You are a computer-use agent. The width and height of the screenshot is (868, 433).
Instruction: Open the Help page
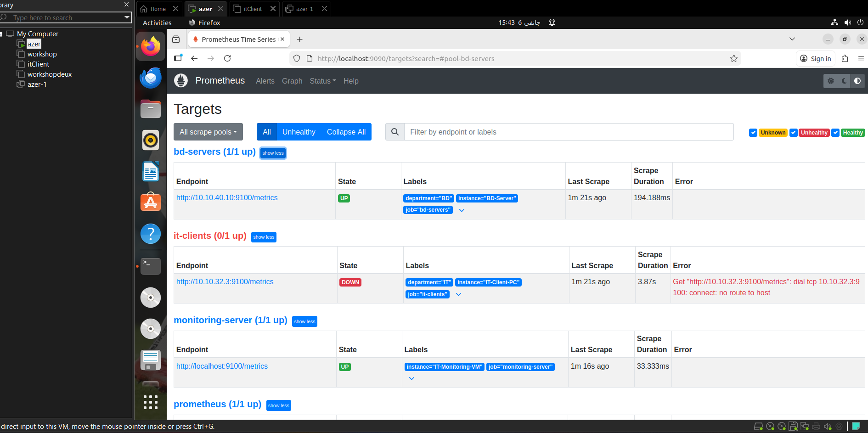(351, 81)
